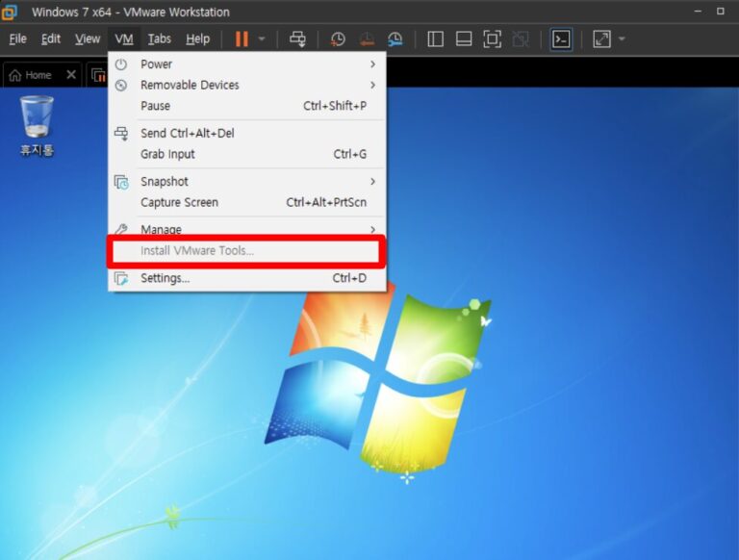
Task: Close the Home tab
Action: coord(71,74)
